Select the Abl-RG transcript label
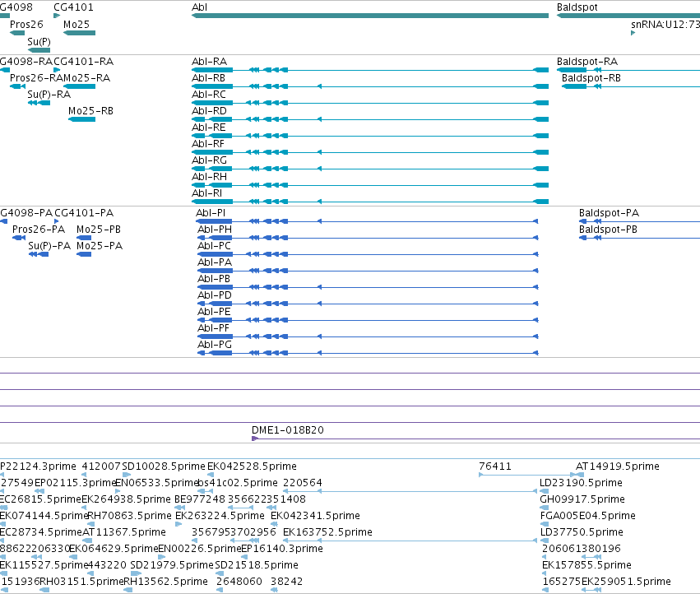Viewport: 700px width, 594px height. tap(209, 160)
